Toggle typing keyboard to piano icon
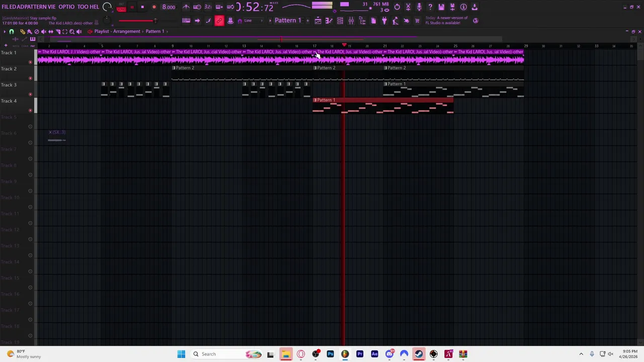Viewport: 644px width, 362px height. pyautogui.click(x=186, y=21)
